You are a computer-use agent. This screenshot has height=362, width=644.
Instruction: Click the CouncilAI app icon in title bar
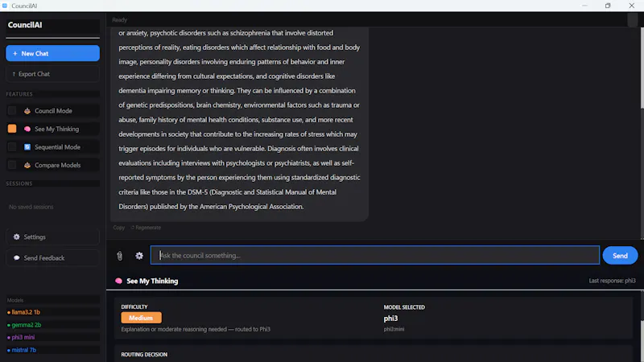(x=5, y=6)
